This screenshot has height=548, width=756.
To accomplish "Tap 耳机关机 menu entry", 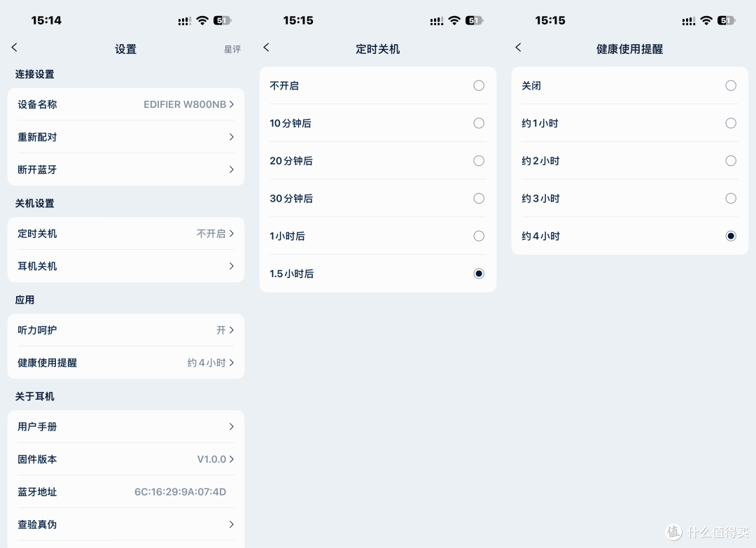I will click(x=126, y=267).
